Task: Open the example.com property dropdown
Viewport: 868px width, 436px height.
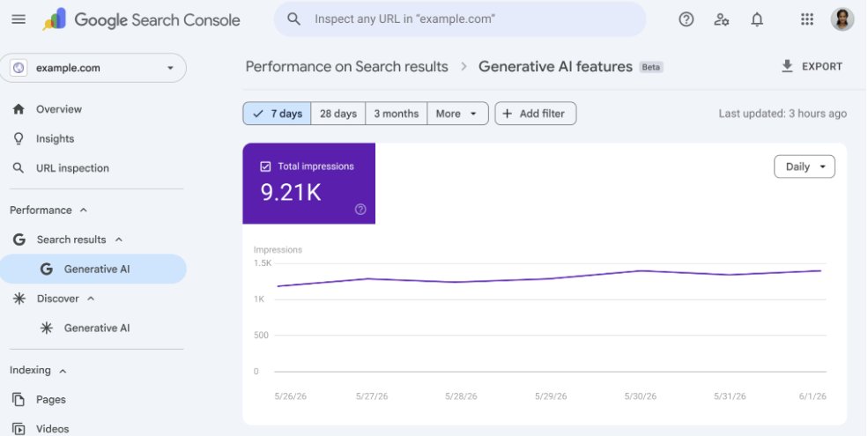Action: click(93, 68)
